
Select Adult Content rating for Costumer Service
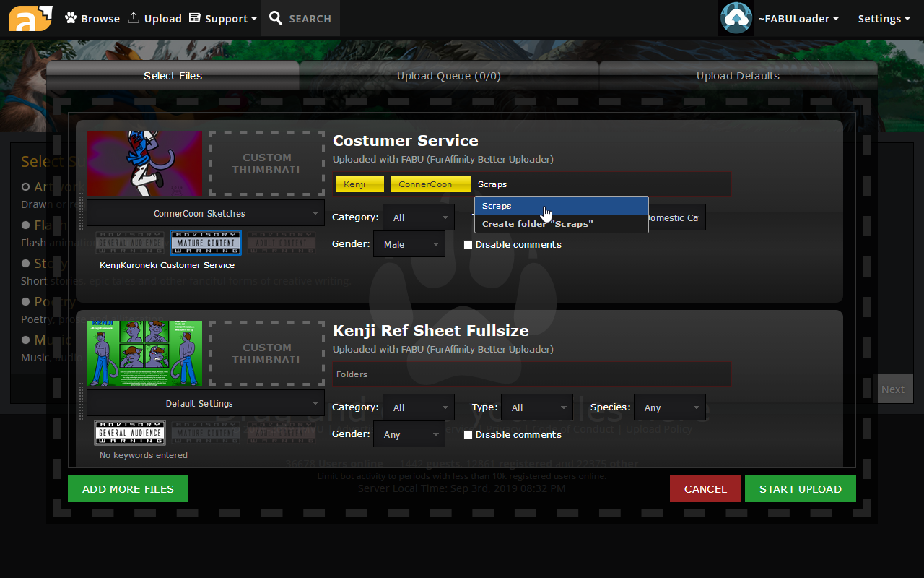pos(282,243)
